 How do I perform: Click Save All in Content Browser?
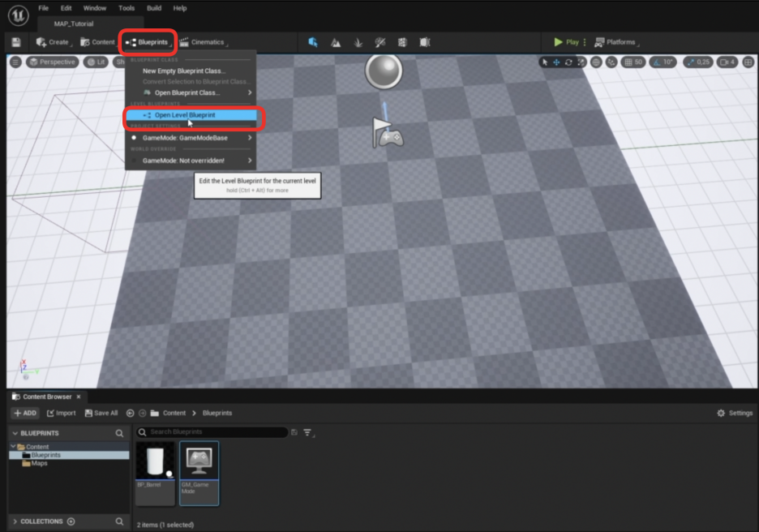pyautogui.click(x=101, y=413)
